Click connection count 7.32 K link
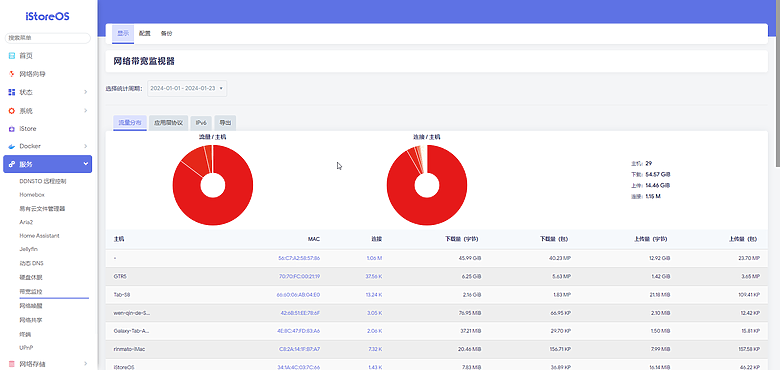780x370 pixels. 375,349
